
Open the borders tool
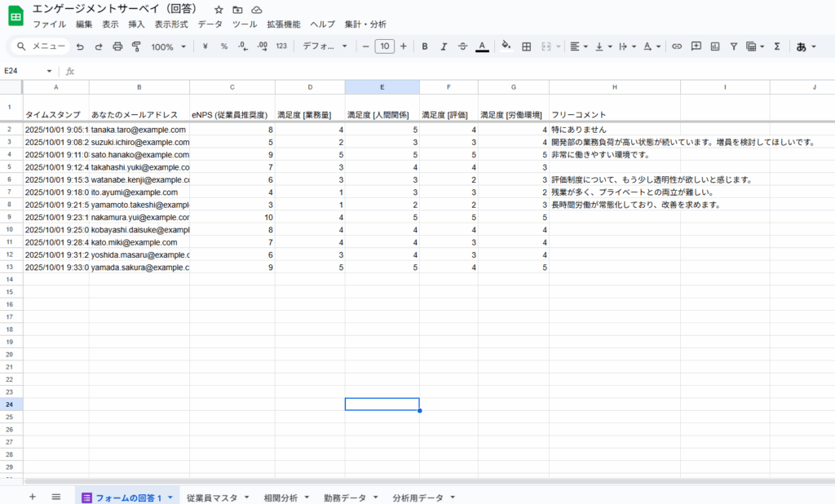pos(527,46)
